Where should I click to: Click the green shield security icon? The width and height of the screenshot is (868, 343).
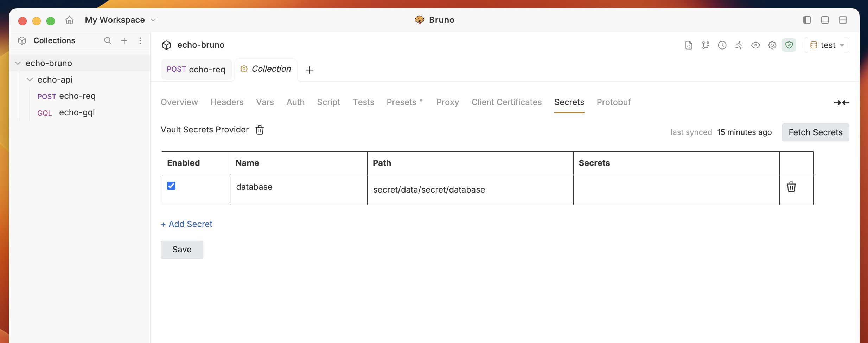click(789, 45)
